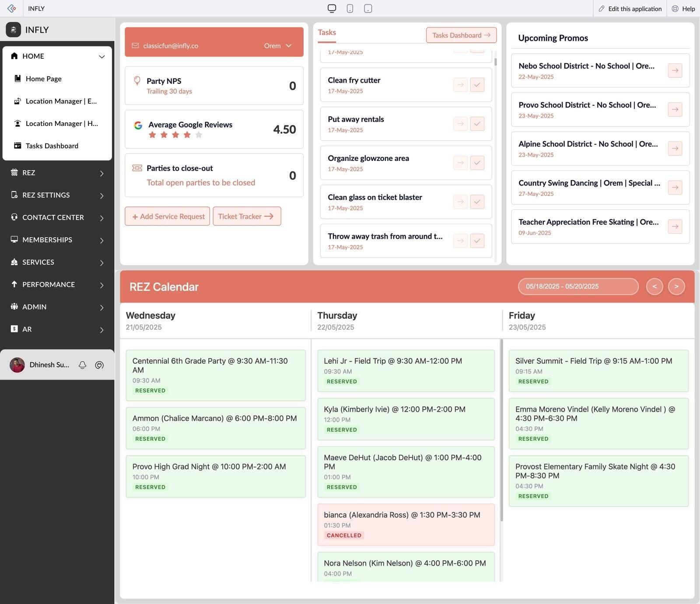Click the REZ Calendar date range field
Viewport: 700px width, 604px height.
coord(577,286)
